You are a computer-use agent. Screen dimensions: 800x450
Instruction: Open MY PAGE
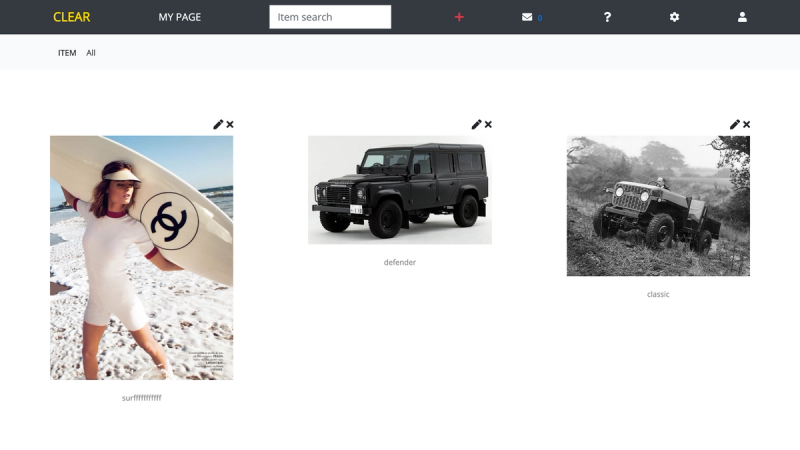click(x=180, y=17)
